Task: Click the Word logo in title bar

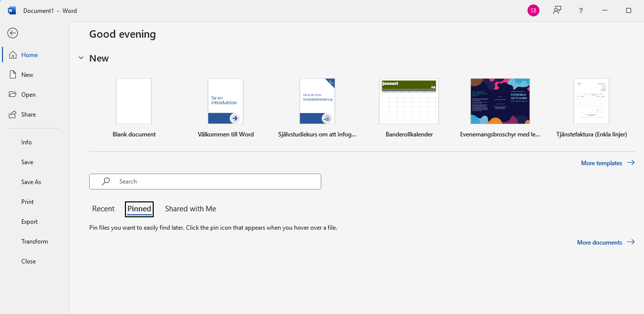Action: click(12, 10)
